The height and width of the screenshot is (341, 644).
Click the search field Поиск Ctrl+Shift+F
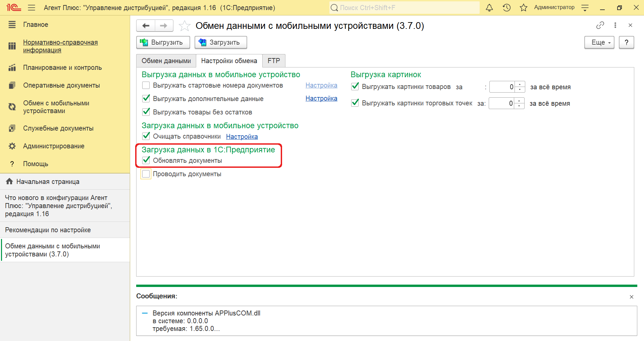coord(404,7)
